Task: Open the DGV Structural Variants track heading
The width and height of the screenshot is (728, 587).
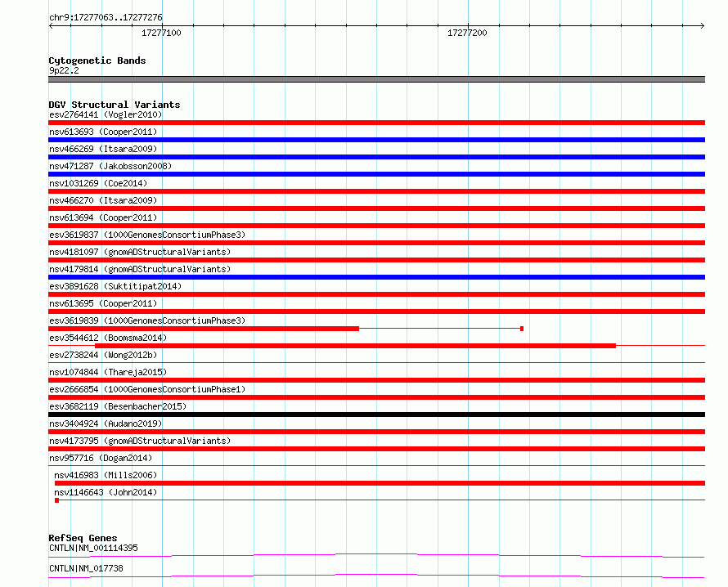Action: tap(115, 105)
